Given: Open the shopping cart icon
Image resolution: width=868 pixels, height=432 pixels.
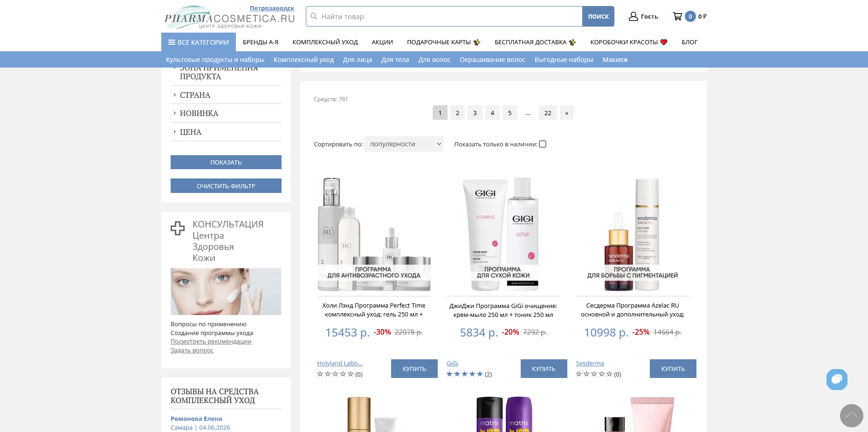Looking at the screenshot, I should tap(677, 16).
